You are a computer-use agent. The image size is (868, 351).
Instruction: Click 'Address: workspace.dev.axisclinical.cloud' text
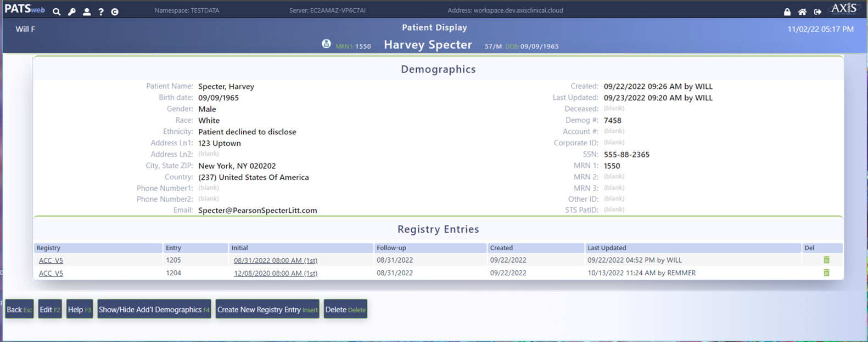505,10
